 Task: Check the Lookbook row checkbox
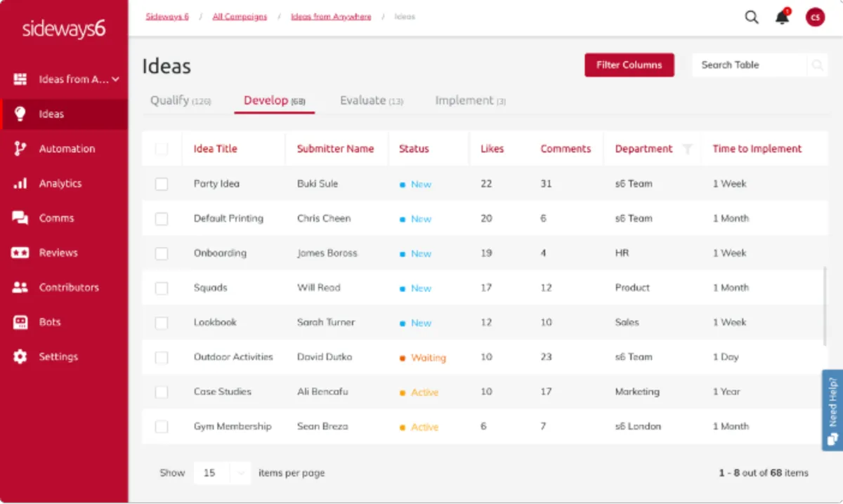162,323
